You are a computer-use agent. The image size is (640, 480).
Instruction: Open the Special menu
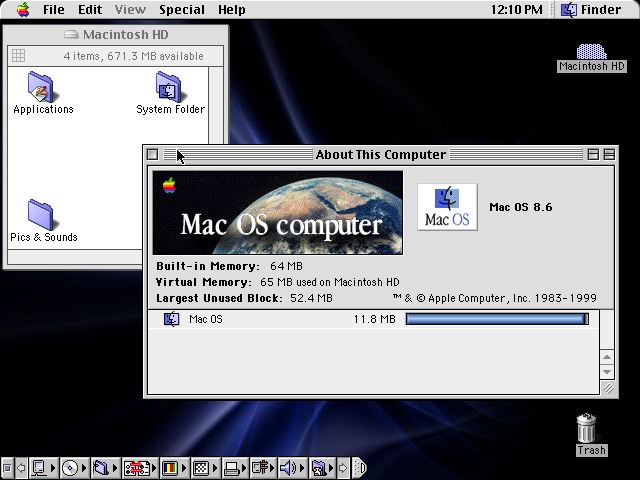[x=182, y=9]
